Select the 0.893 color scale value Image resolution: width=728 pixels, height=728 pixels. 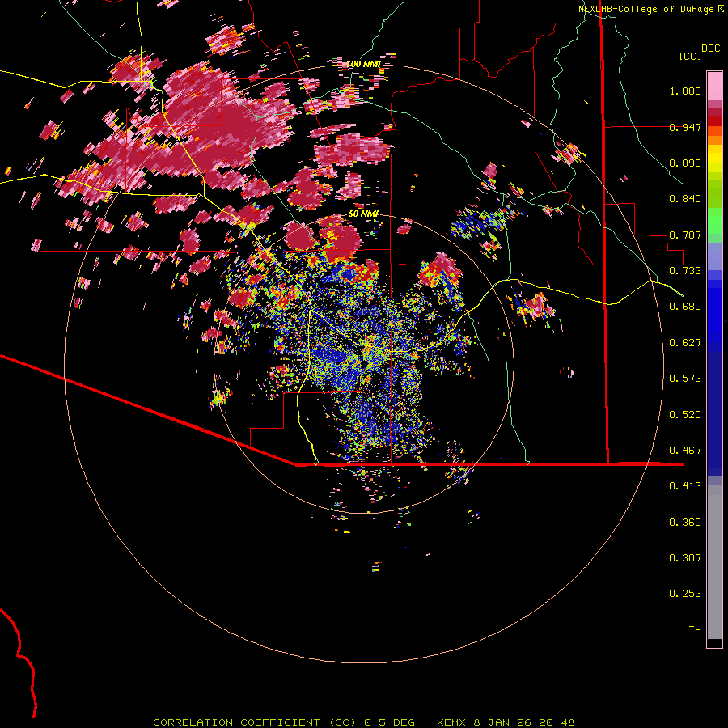(x=685, y=163)
